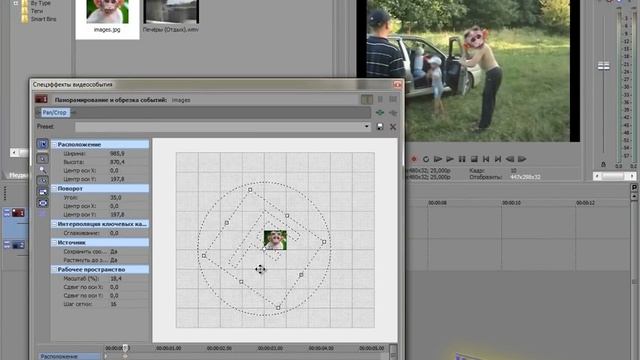Close the Спецэффекты видеособытия window
This screenshot has width=640, height=360.
[397, 84]
